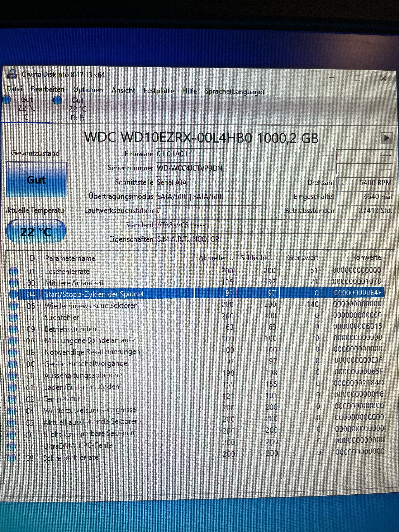Open the Datei menu
The height and width of the screenshot is (532, 399).
click(x=14, y=89)
